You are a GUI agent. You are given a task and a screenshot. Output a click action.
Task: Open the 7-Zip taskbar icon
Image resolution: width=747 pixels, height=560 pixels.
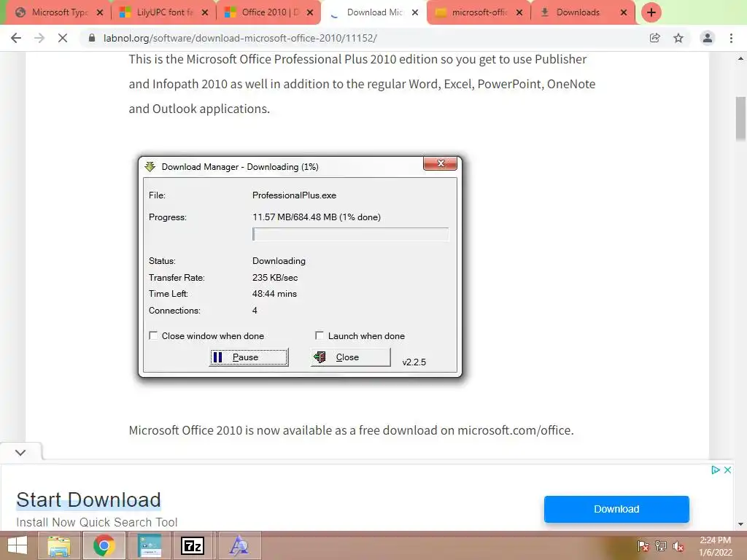pos(193,545)
